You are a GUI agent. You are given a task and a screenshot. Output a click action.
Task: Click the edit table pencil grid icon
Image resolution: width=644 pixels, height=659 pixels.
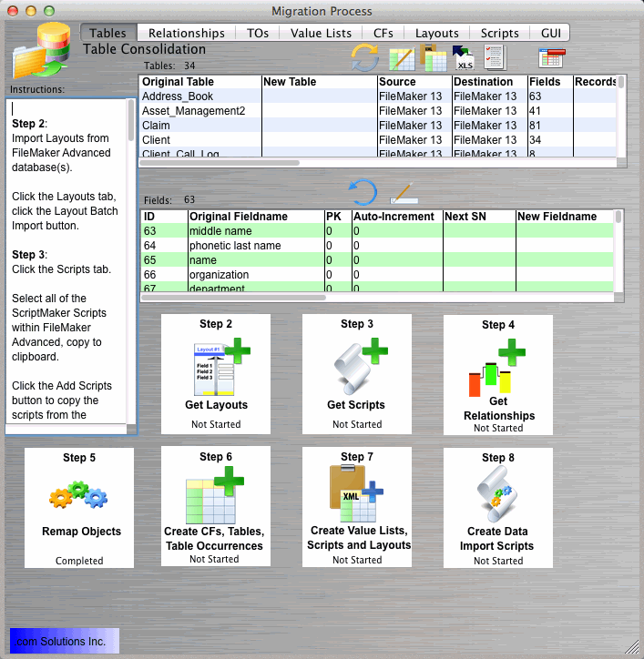pos(402,58)
